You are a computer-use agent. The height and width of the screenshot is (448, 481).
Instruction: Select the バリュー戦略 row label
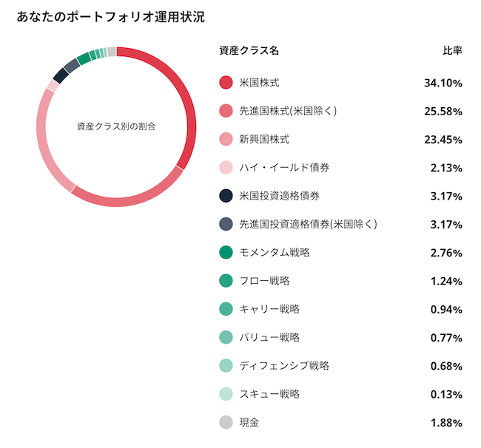click(269, 337)
